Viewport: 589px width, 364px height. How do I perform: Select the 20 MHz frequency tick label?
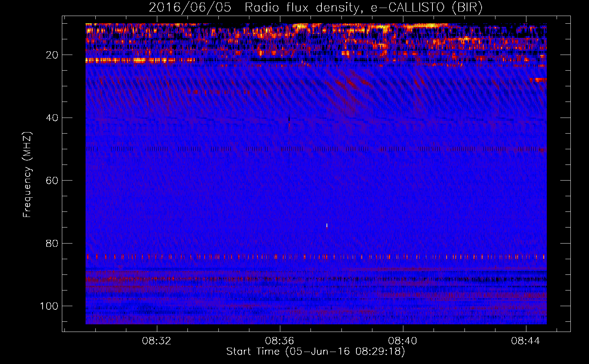[x=52, y=55]
